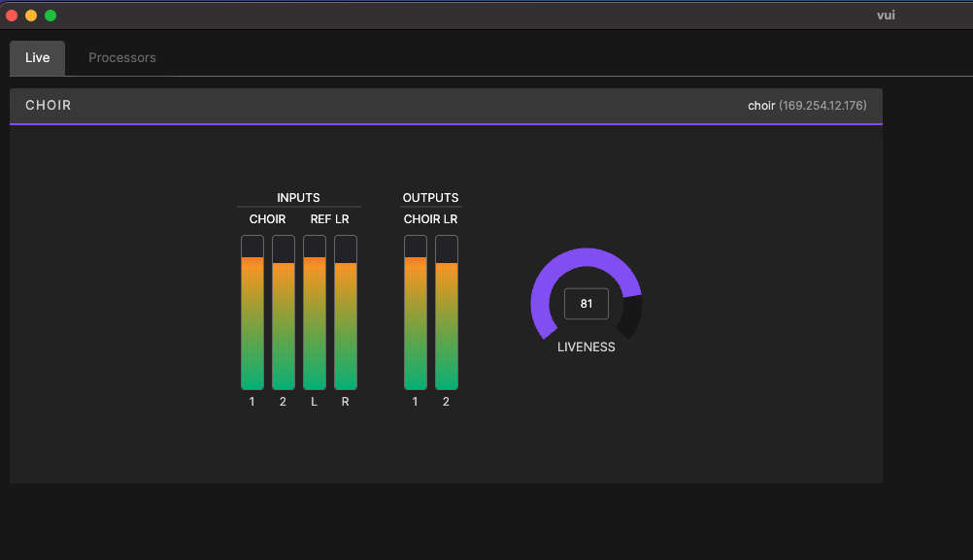The width and height of the screenshot is (973, 560).
Task: Switch to the Processors tab
Action: point(122,58)
